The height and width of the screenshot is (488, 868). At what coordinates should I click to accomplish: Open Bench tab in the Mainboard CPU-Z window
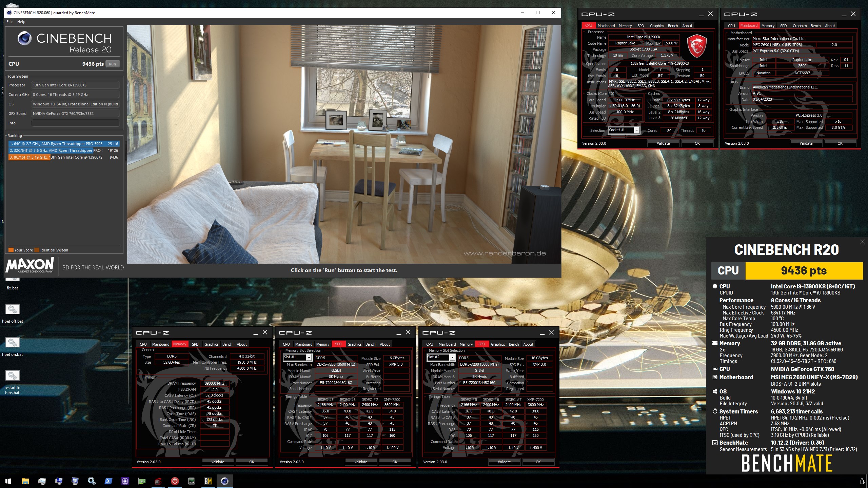[x=815, y=26]
